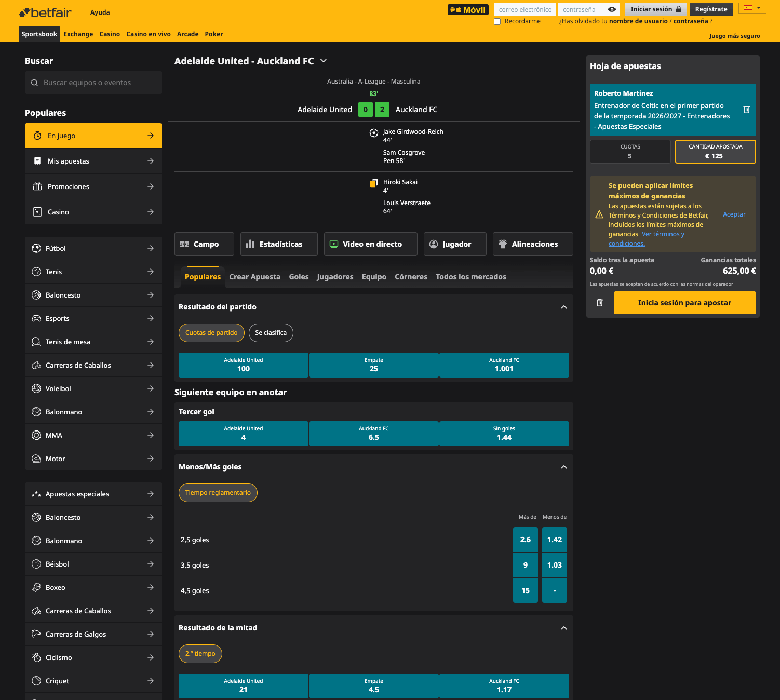The height and width of the screenshot is (700, 780).
Task: Toggle the 2.º tiempo pill
Action: (x=200, y=654)
